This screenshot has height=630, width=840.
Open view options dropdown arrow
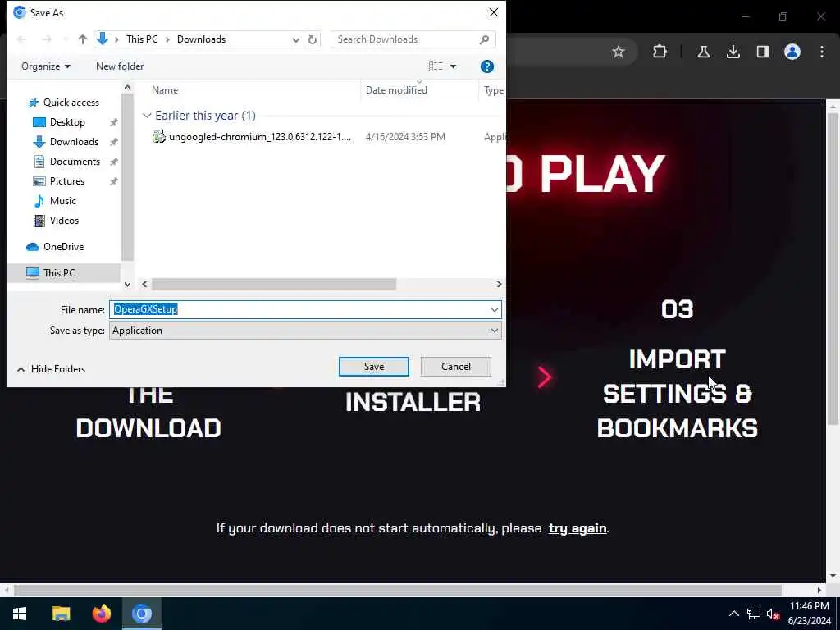click(x=453, y=66)
